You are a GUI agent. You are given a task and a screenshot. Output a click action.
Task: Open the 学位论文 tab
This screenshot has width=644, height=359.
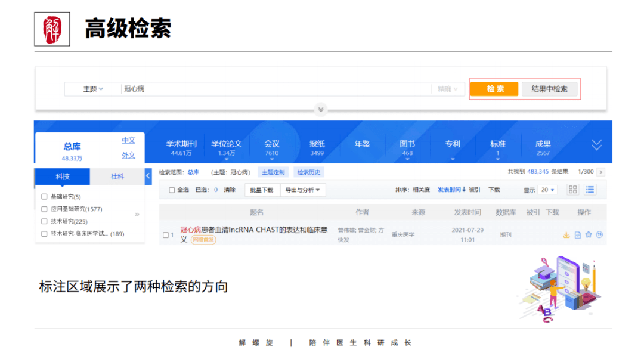(227, 148)
